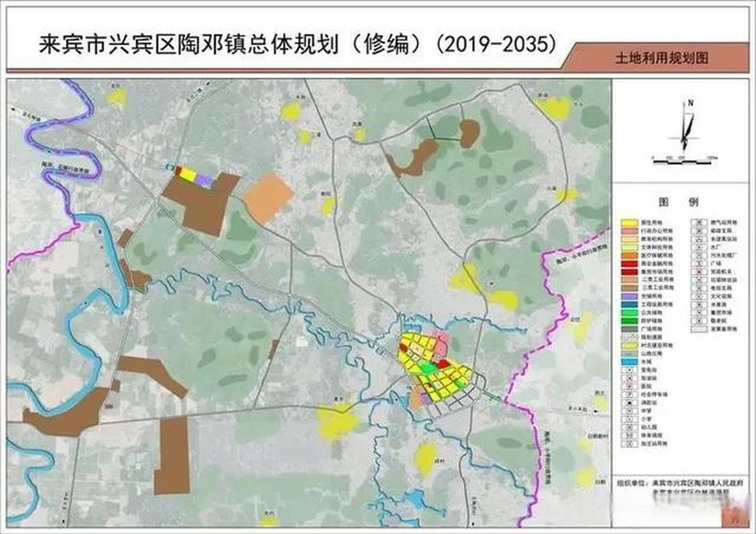Screen dimensions: 756x534
Task: Click the 图例 legend heading
Action: pyautogui.click(x=678, y=202)
